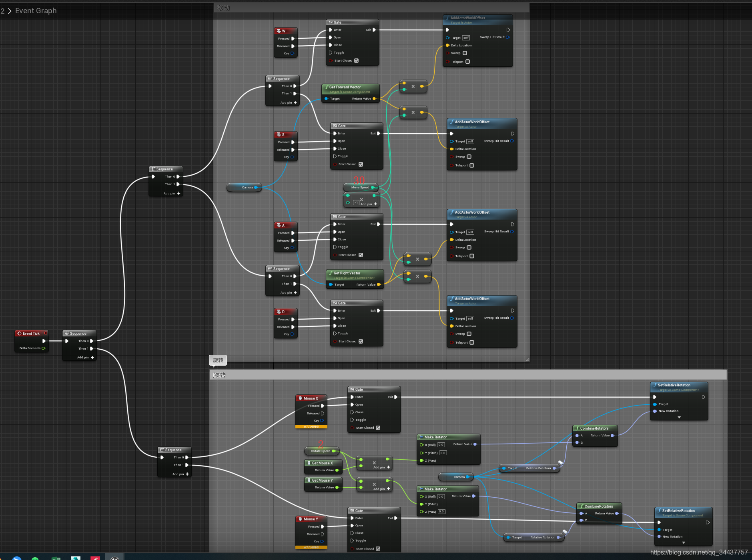Enable Teleport on the topmost AddActorWorldOffset node
Screen dimensions: 752x560
point(467,62)
